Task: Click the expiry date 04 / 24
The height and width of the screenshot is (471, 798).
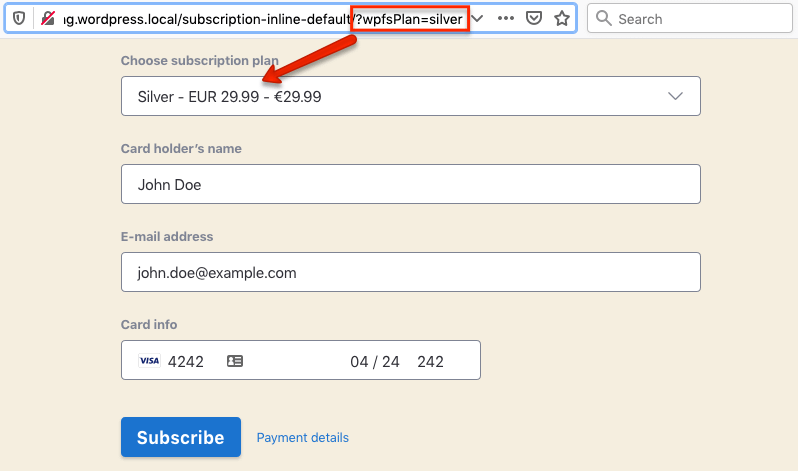Action: coord(374,361)
